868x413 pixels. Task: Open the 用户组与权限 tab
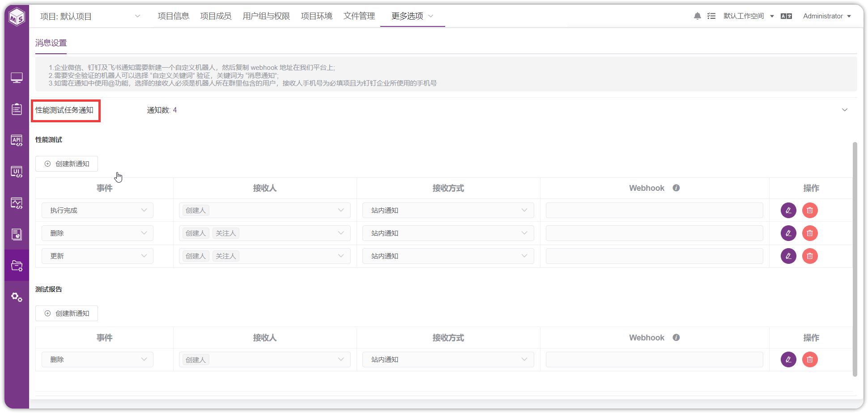coord(266,16)
